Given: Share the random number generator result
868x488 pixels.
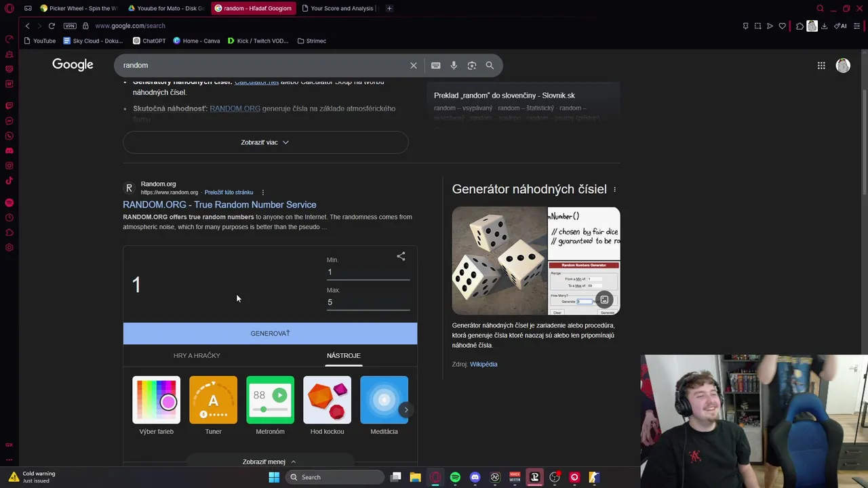Looking at the screenshot, I should click(x=401, y=256).
